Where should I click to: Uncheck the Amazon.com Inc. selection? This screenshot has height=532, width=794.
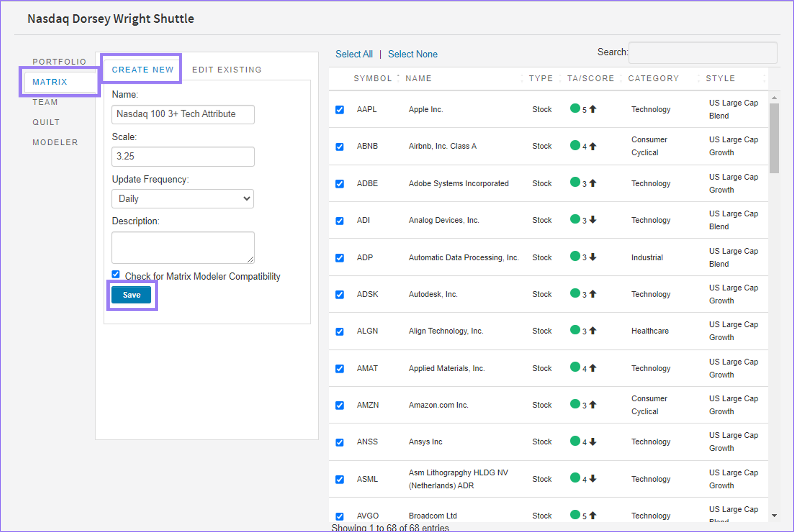(339, 405)
